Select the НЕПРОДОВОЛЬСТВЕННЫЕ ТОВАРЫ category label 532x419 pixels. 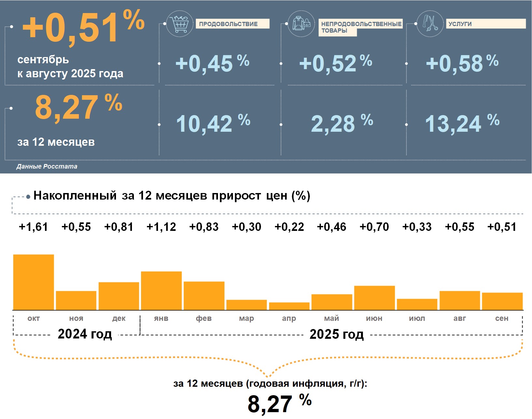(360, 27)
